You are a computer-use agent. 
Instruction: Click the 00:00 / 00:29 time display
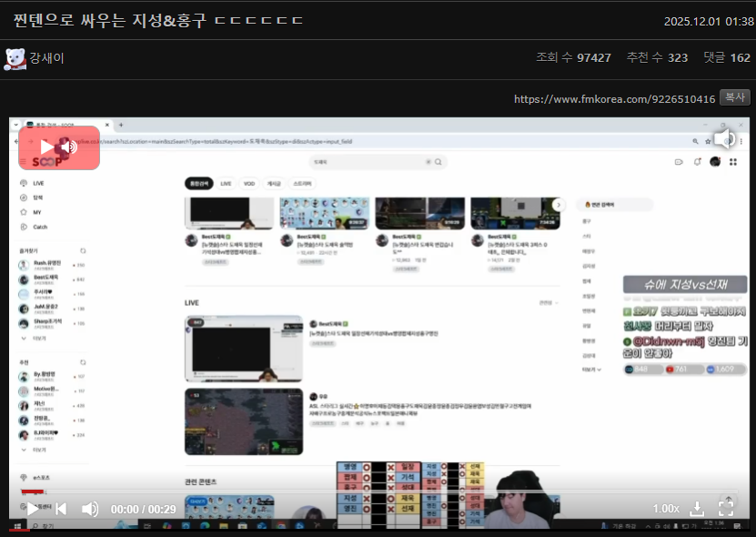[143, 509]
